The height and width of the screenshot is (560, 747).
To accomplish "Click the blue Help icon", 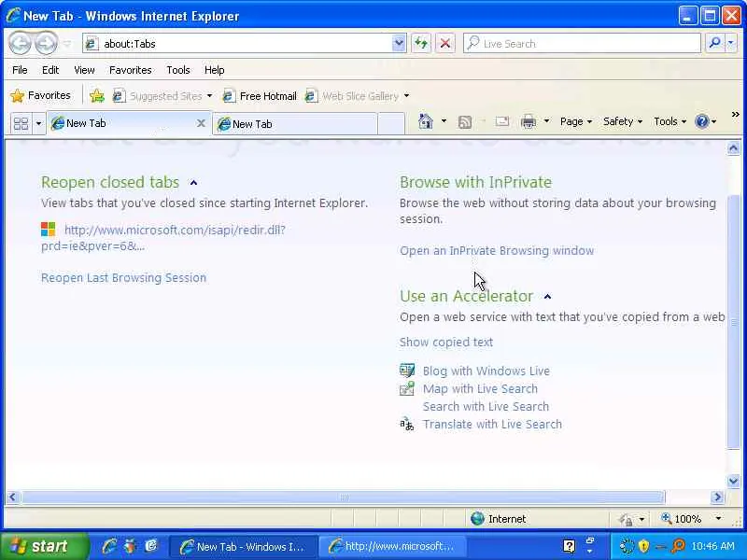I will (x=702, y=122).
